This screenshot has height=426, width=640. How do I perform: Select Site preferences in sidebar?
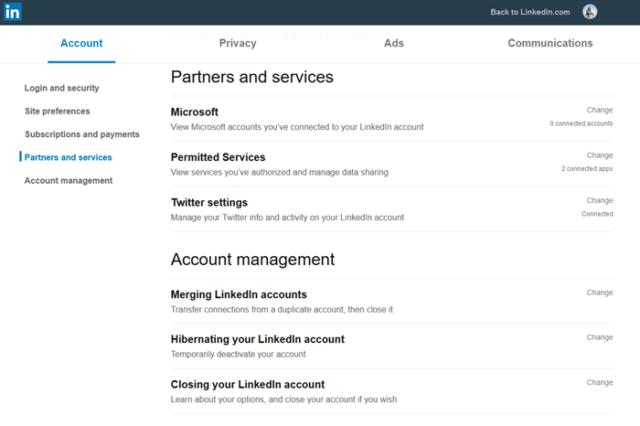point(57,111)
